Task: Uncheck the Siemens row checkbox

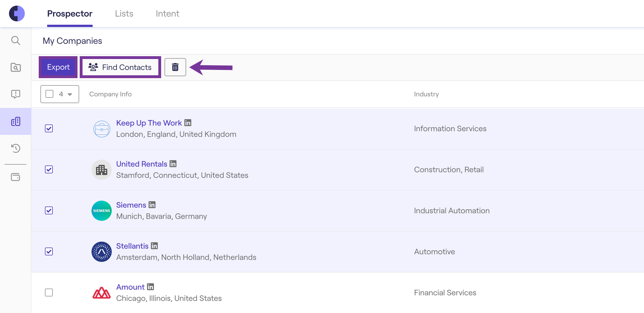Action: click(49, 210)
